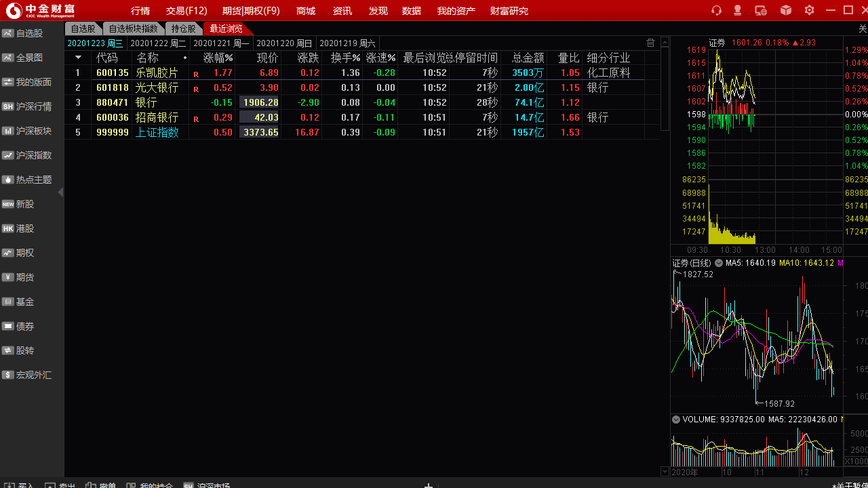
Task: Click the 撤单 cancel order icon at bottom
Action: coord(100,485)
